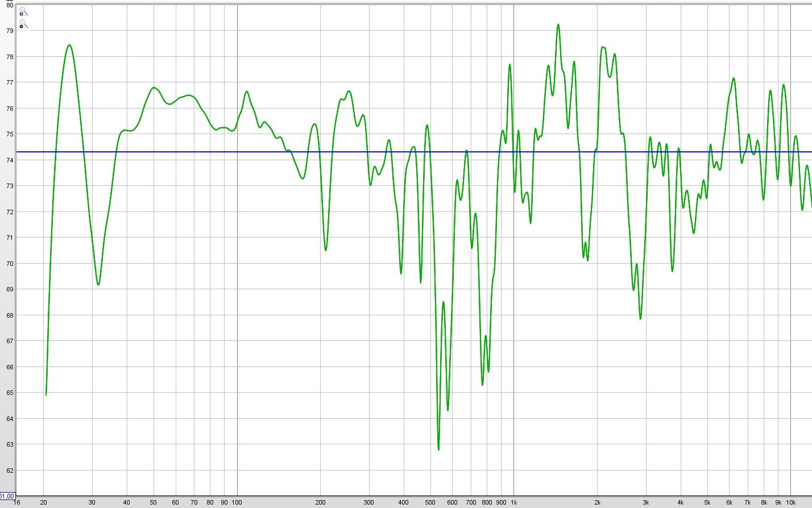812x508 pixels.
Task: Click the leftmost starting point of the green trace
Action: (x=46, y=394)
